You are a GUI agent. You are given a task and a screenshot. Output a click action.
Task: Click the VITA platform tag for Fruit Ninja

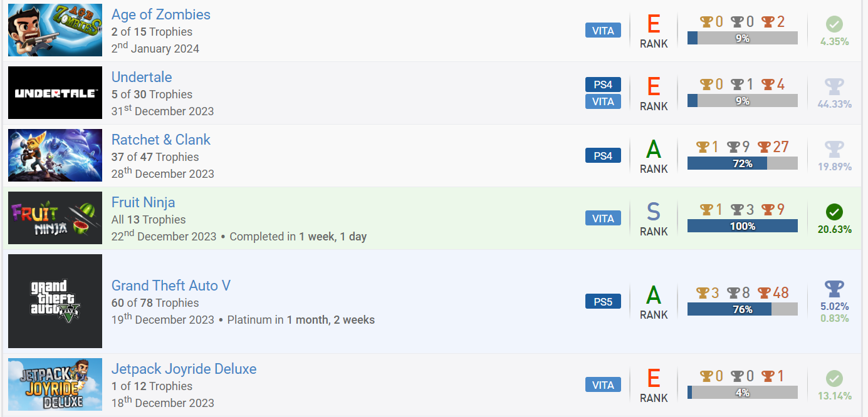point(603,218)
